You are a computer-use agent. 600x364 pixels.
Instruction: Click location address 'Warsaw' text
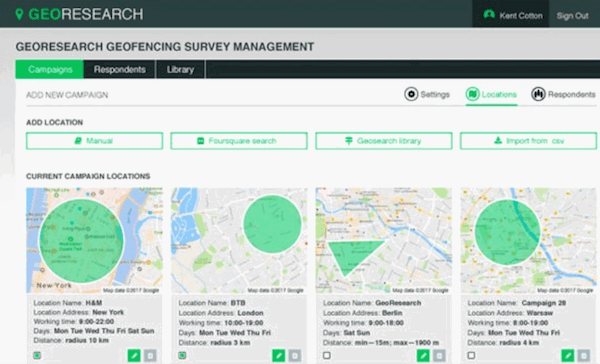pos(540,313)
